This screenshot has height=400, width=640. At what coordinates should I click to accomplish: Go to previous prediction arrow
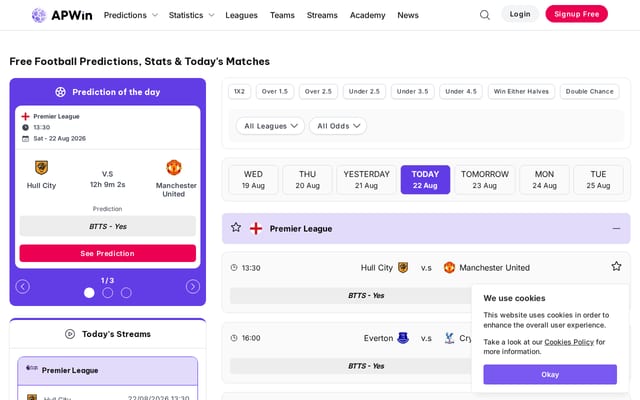(22, 287)
